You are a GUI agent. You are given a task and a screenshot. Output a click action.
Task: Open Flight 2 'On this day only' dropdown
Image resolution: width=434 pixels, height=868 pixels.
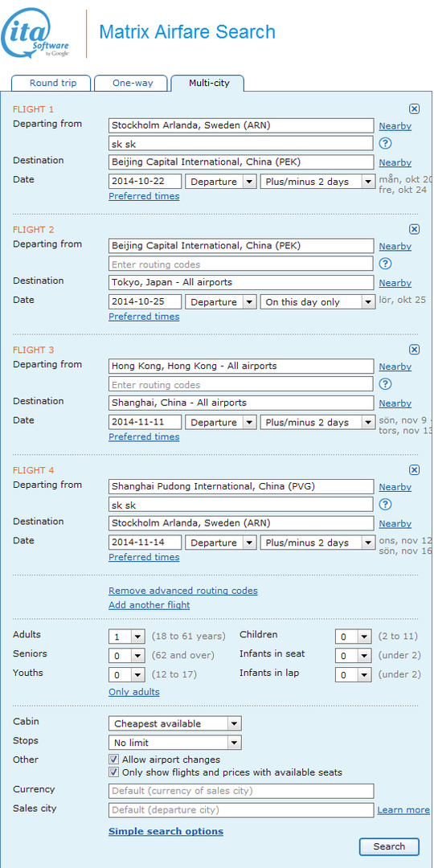317,302
